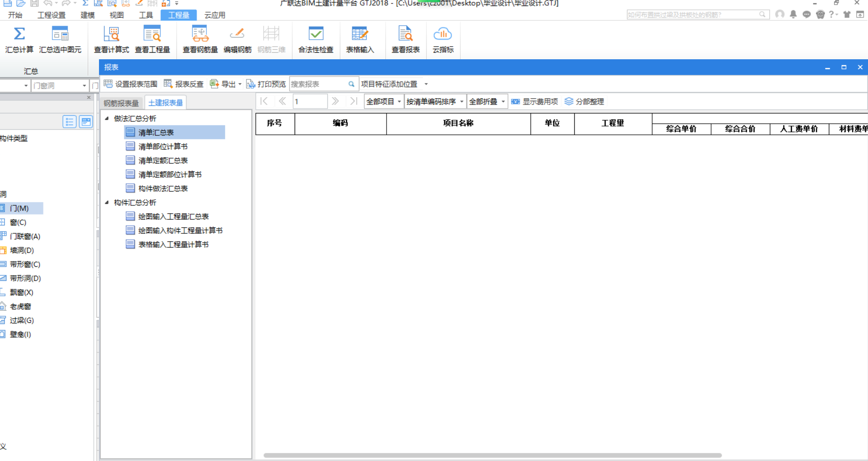Click 打印预览 print preview
The image size is (868, 461).
pos(266,84)
